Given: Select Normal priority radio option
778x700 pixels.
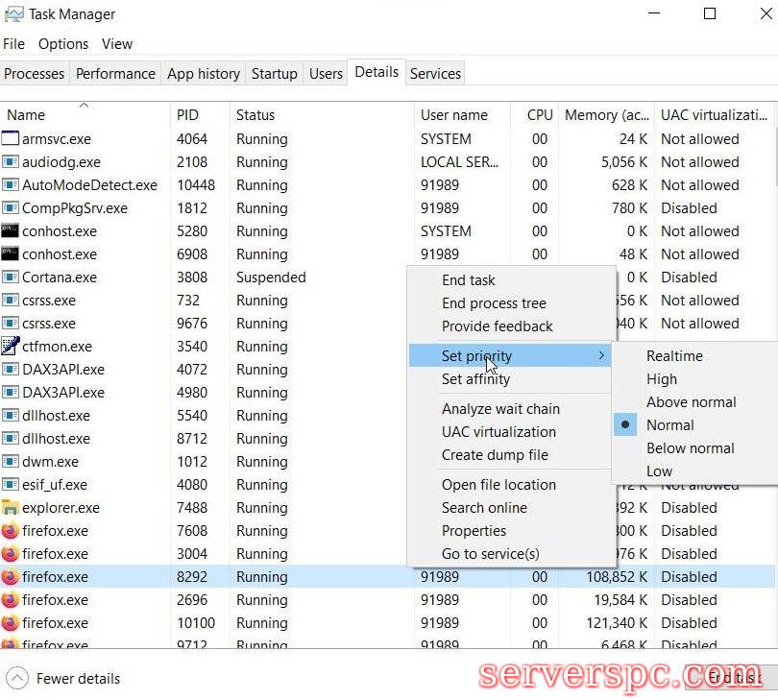Looking at the screenshot, I should [x=669, y=425].
